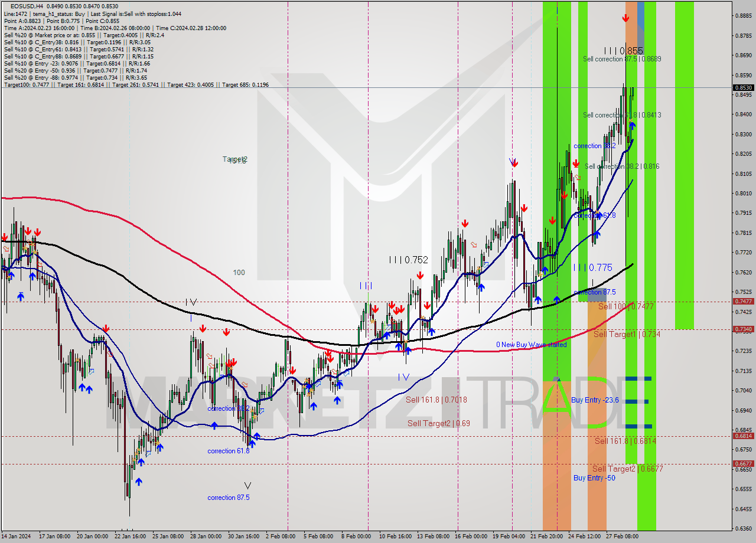756x543 pixels.
Task: Click the 0.7235 price axis value
Action: pyautogui.click(x=743, y=351)
